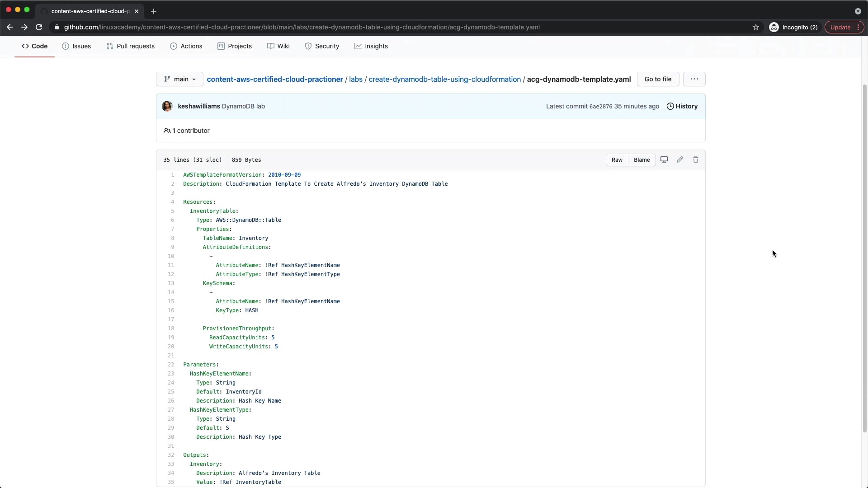
Task: Click the trash delete file icon
Action: 696,160
